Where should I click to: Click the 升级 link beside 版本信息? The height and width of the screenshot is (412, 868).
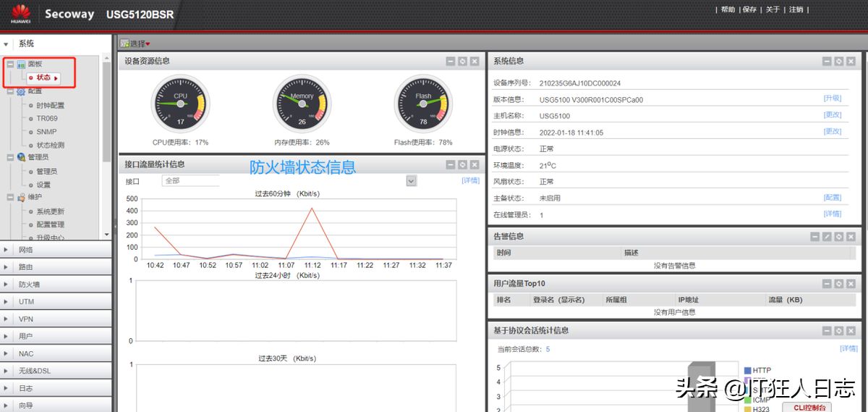[x=833, y=98]
